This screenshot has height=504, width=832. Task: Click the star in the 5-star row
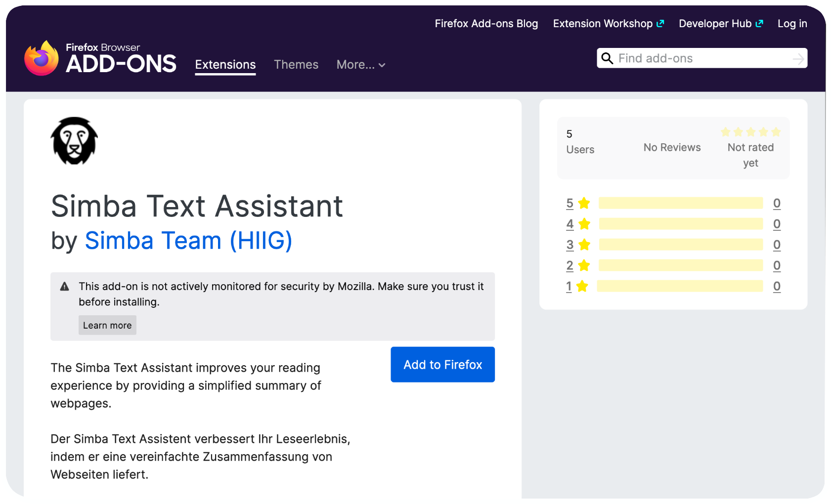584,203
